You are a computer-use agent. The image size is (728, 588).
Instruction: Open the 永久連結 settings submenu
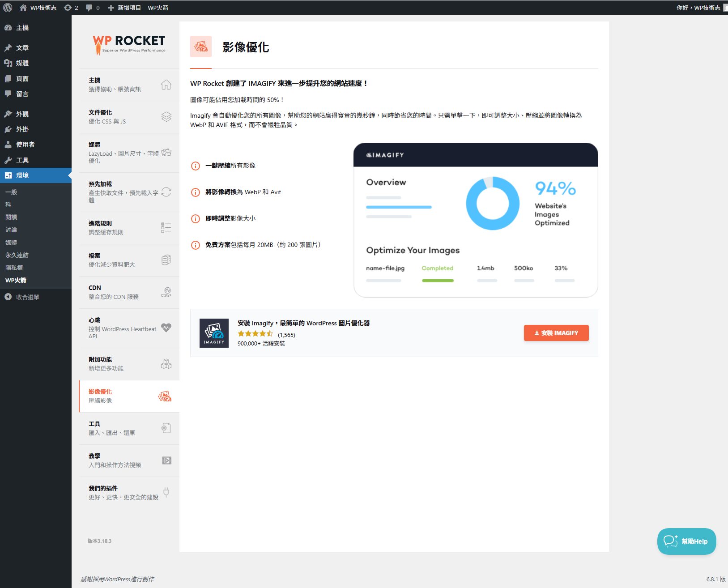[x=17, y=255]
